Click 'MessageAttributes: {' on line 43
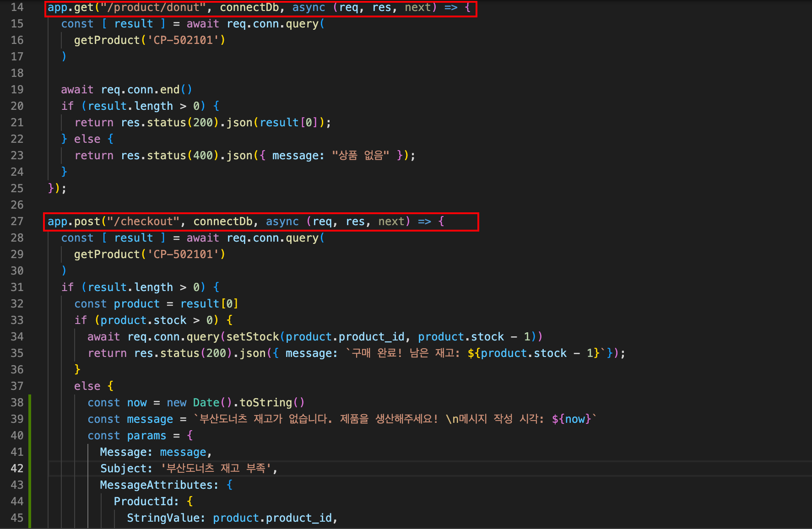Viewport: 812px width, 529px height. coord(167,485)
